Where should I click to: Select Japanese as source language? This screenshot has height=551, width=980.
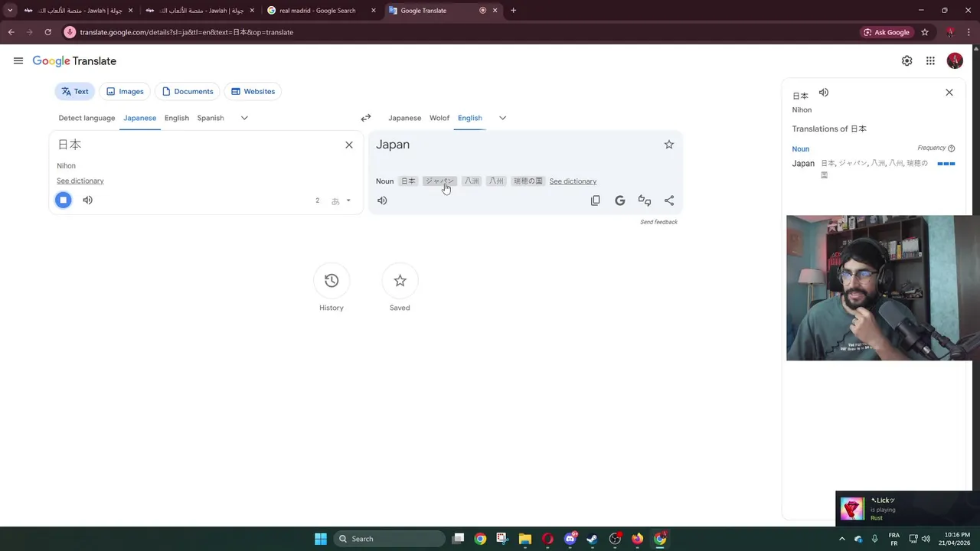click(x=139, y=118)
